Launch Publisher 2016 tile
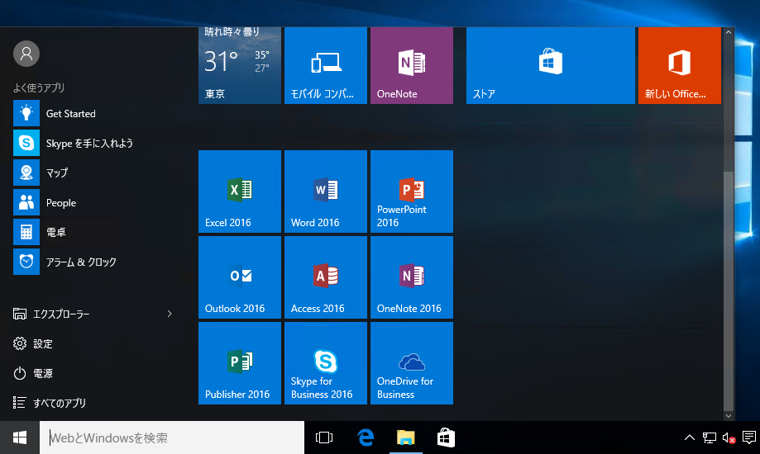 239,363
